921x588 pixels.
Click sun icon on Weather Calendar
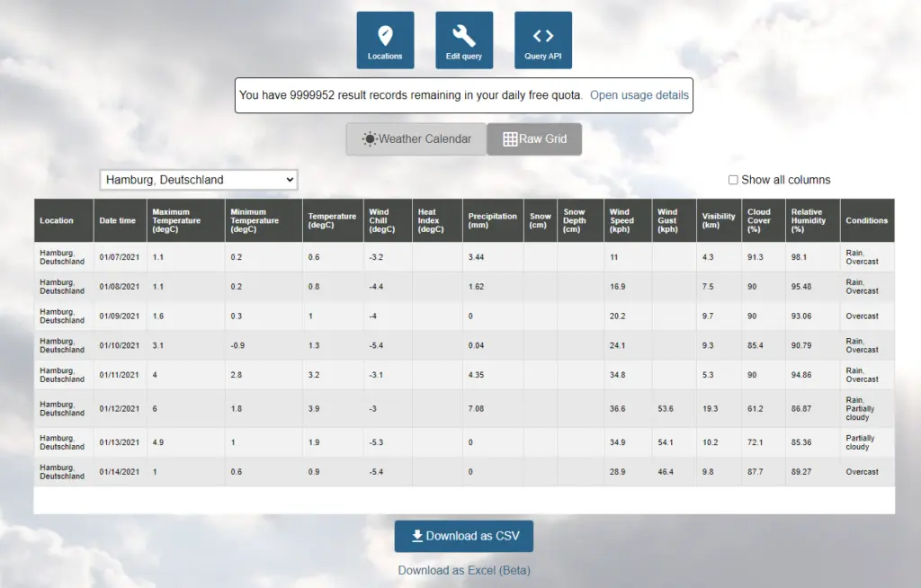pyautogui.click(x=370, y=139)
